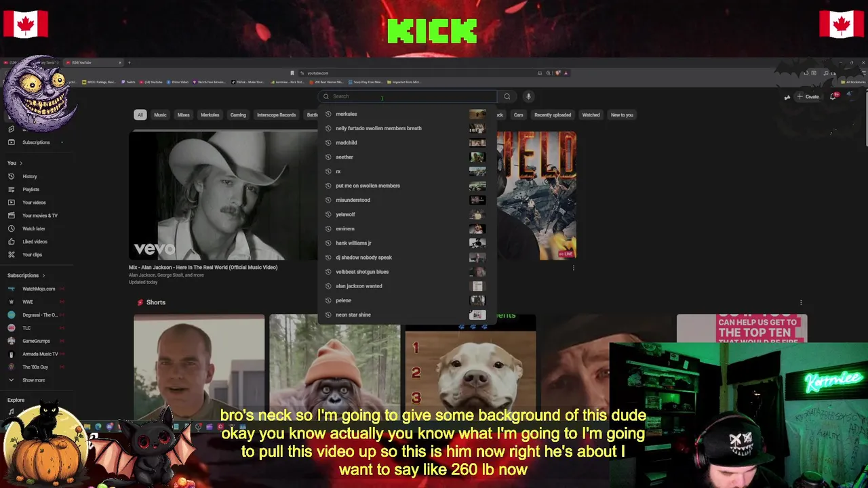
Task: Open the WWE channel avatar
Action: 11,302
